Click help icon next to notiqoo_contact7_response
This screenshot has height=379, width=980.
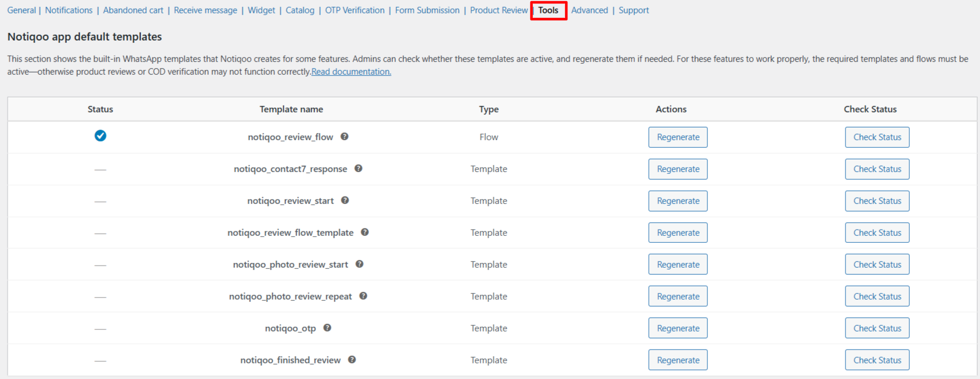(359, 169)
